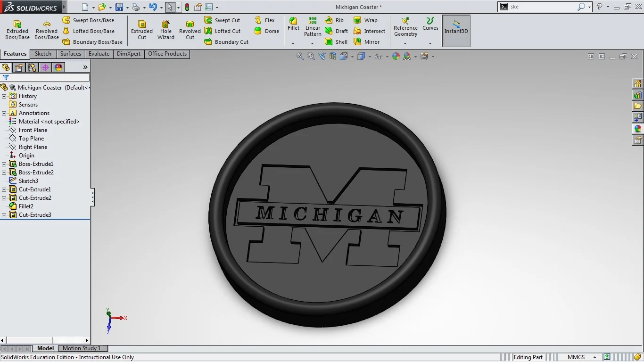Add a Rib feature

pyautogui.click(x=334, y=20)
